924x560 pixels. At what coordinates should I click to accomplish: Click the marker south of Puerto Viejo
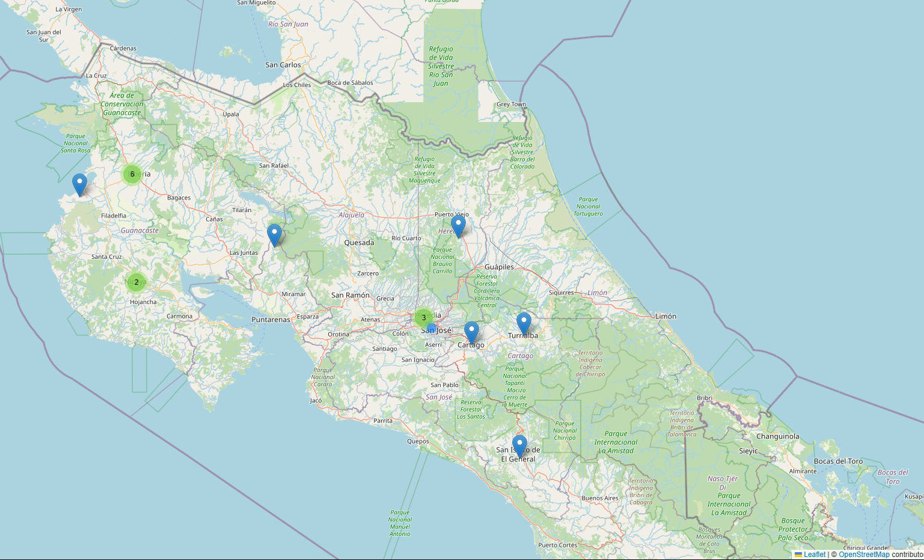(x=458, y=226)
